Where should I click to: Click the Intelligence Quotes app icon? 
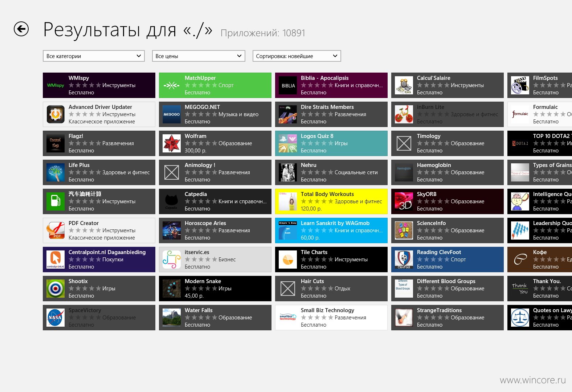520,201
